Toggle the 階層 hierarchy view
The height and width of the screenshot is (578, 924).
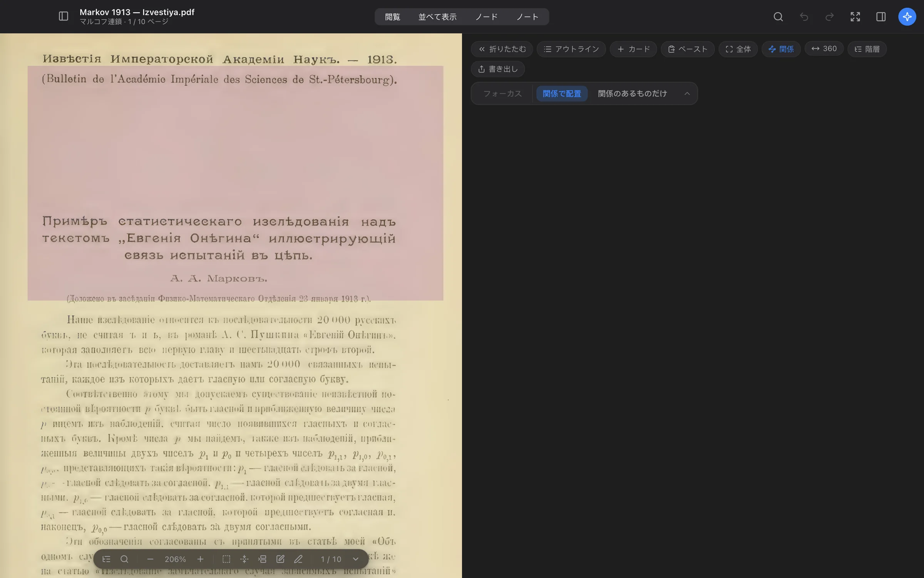click(867, 49)
